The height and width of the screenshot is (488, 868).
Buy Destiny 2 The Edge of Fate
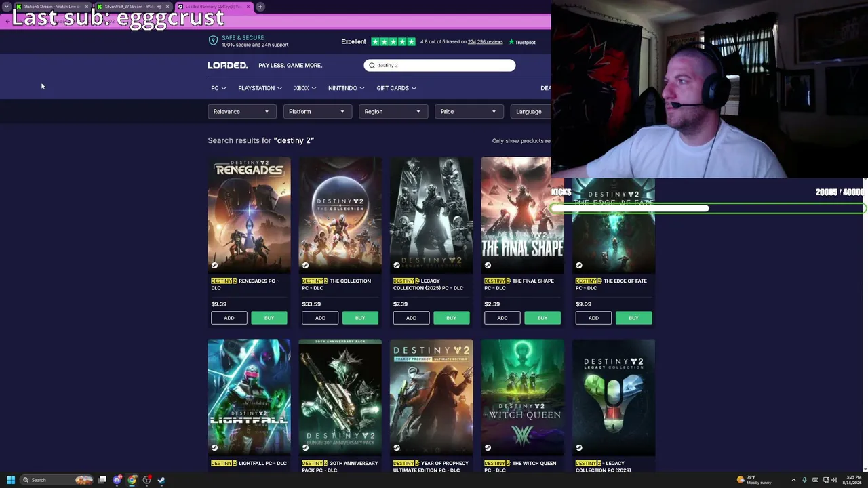633,318
